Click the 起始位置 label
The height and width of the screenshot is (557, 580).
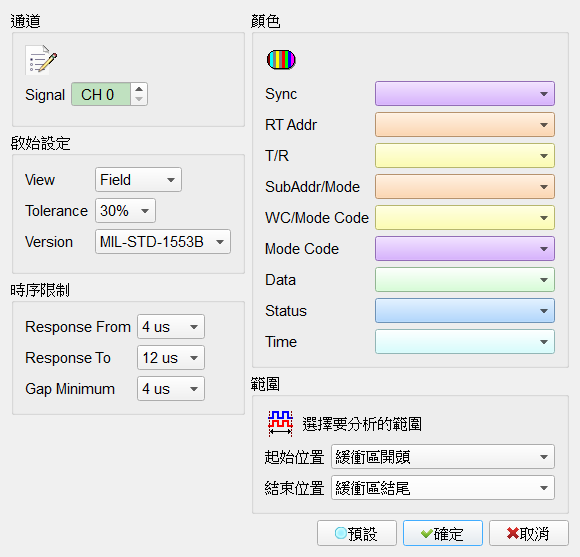pos(294,457)
